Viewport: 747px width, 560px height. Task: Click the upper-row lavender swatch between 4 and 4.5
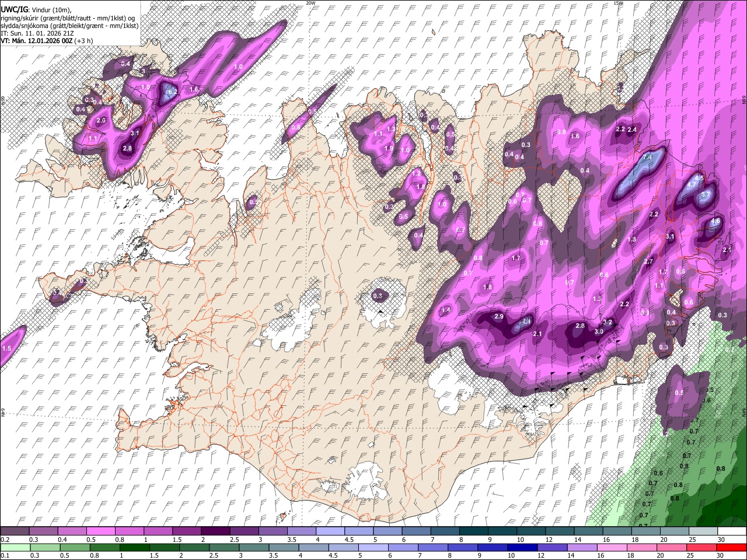tap(329, 531)
